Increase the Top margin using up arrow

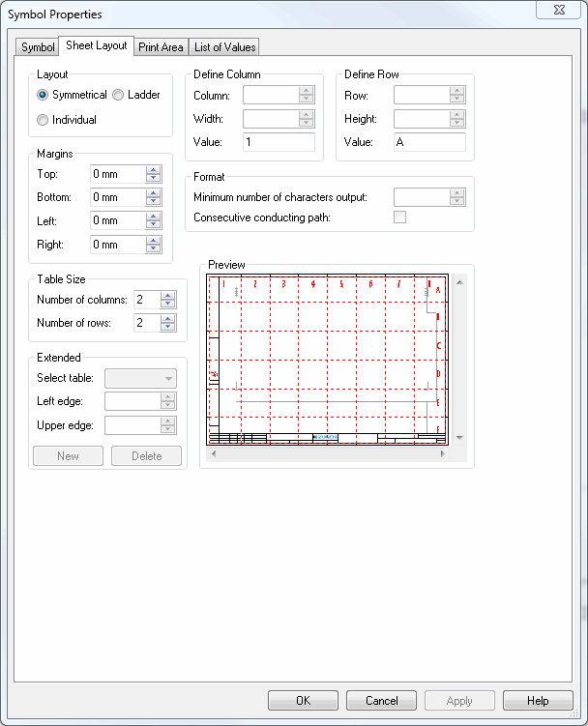[154, 170]
